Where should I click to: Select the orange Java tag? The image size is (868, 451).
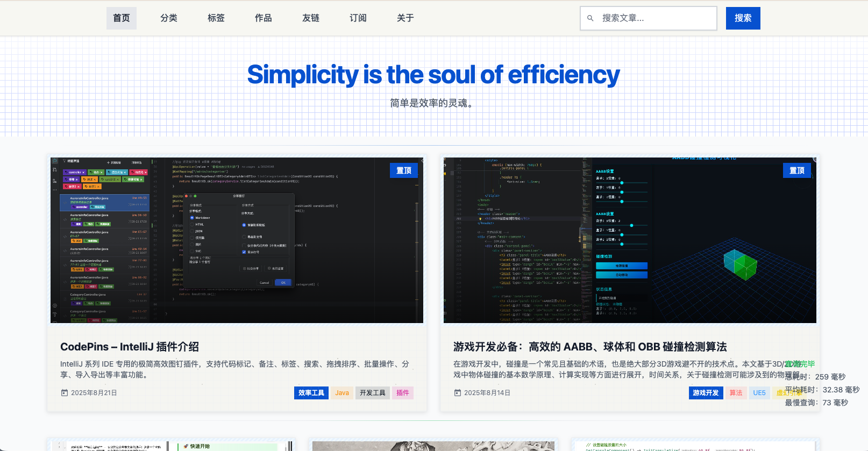coord(342,393)
